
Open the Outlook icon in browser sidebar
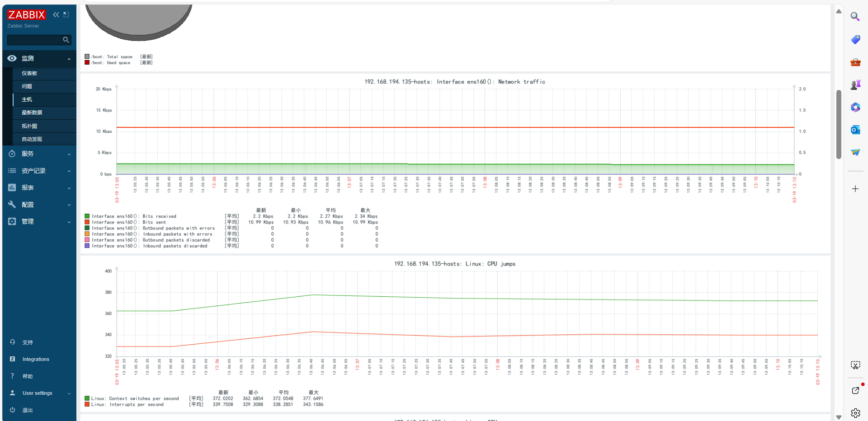855,130
